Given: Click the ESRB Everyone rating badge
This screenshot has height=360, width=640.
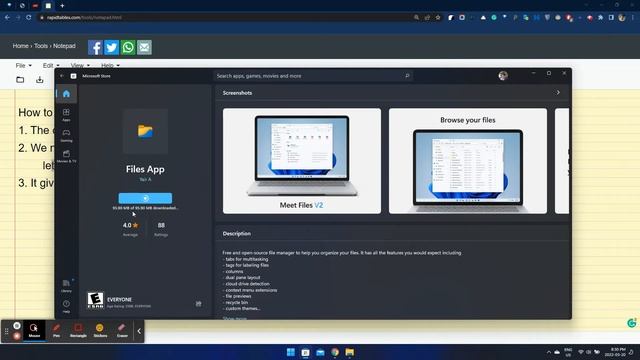Looking at the screenshot, I should (95, 300).
